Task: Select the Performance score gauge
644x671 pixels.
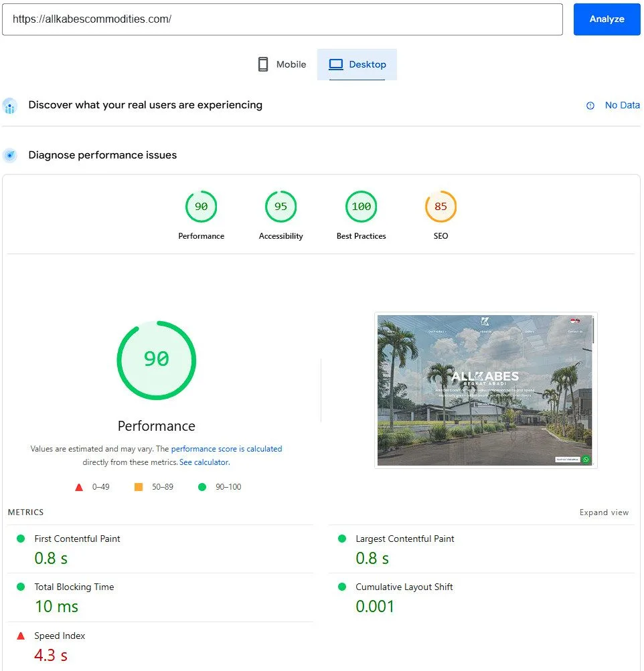Action: [201, 207]
